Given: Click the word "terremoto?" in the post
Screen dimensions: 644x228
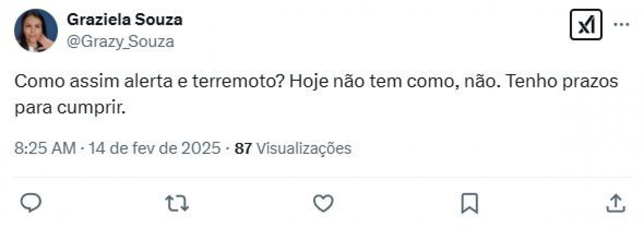Looking at the screenshot, I should pos(238,81).
